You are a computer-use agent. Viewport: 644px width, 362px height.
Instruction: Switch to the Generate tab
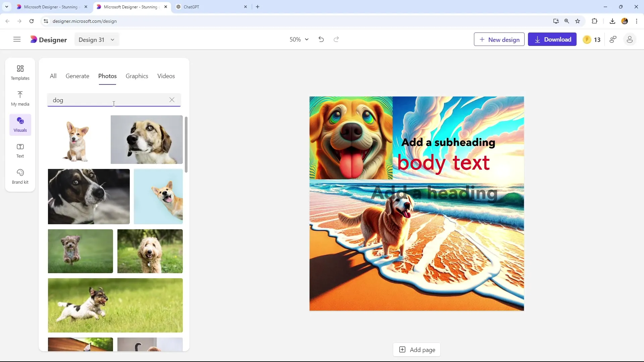(x=77, y=76)
